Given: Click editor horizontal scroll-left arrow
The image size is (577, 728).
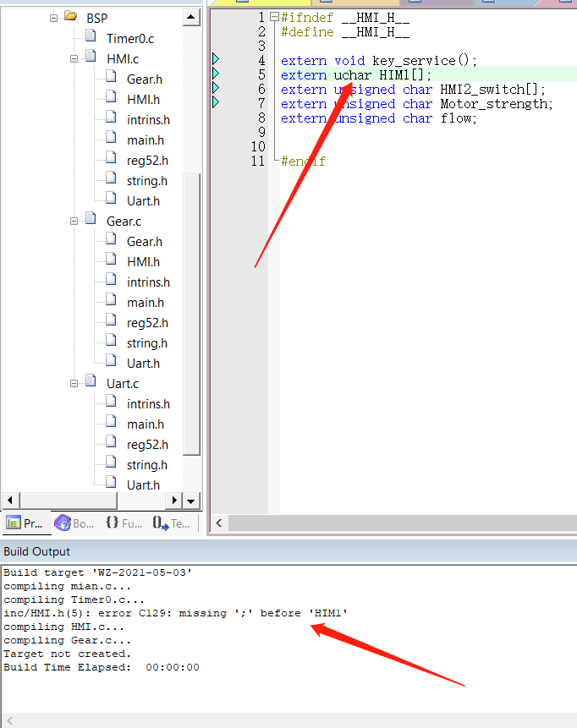Looking at the screenshot, I should (219, 523).
